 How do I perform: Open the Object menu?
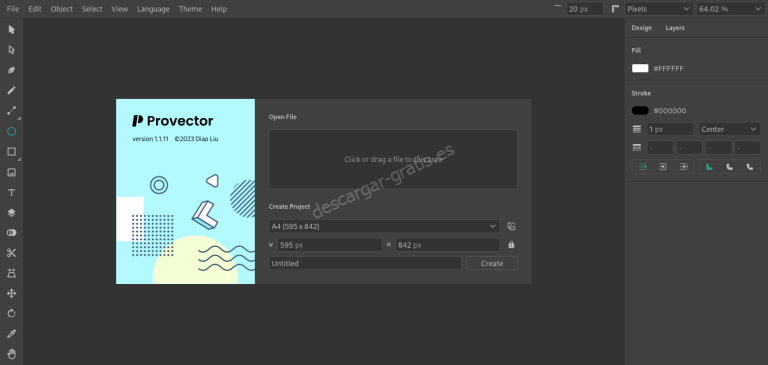[62, 9]
